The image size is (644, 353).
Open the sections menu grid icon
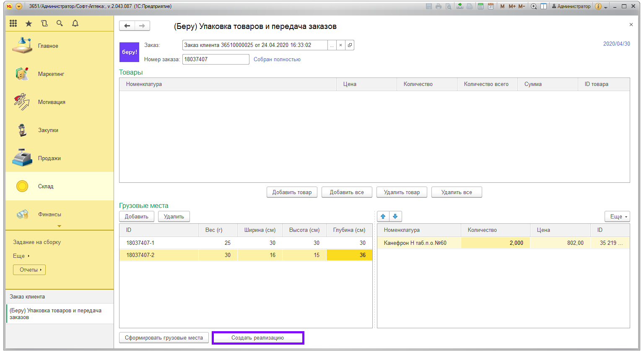[x=13, y=23]
